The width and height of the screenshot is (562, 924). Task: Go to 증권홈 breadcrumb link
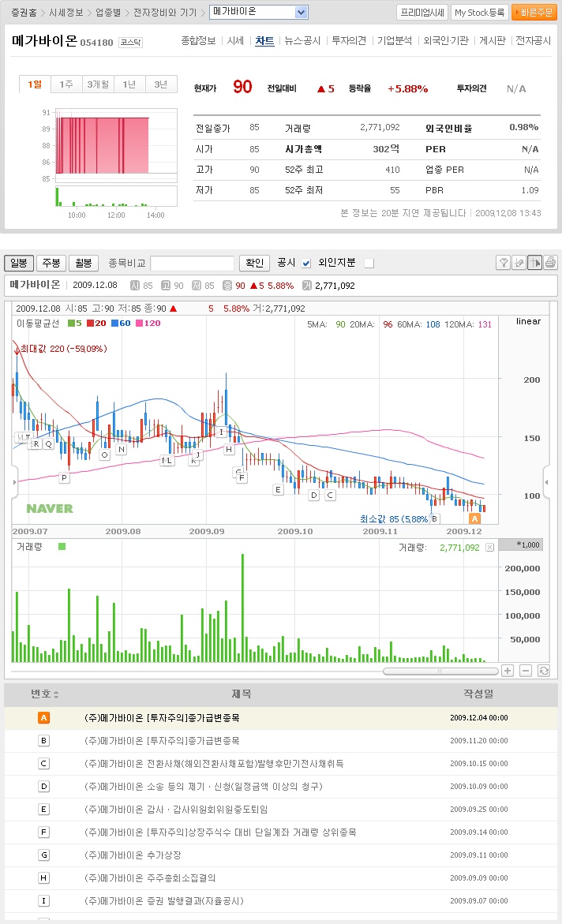click(24, 13)
